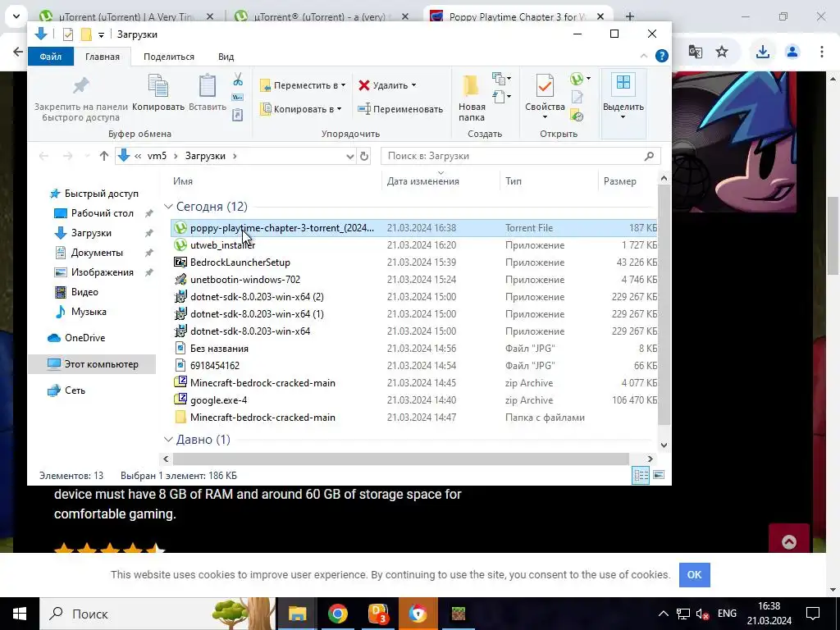Customize quick access toolbar dropdown arrow
Viewport: 840px width, 630px height.
pyautogui.click(x=101, y=34)
